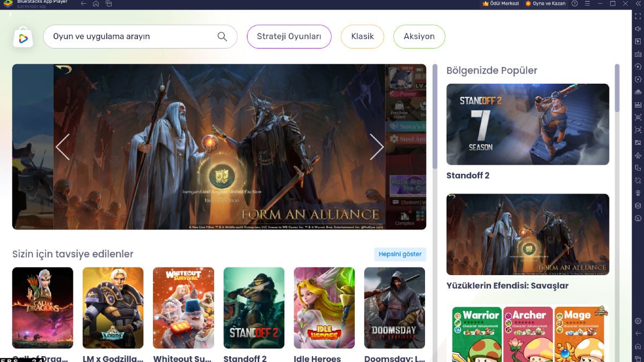Advance the banner carousel with the right arrow

[377, 146]
